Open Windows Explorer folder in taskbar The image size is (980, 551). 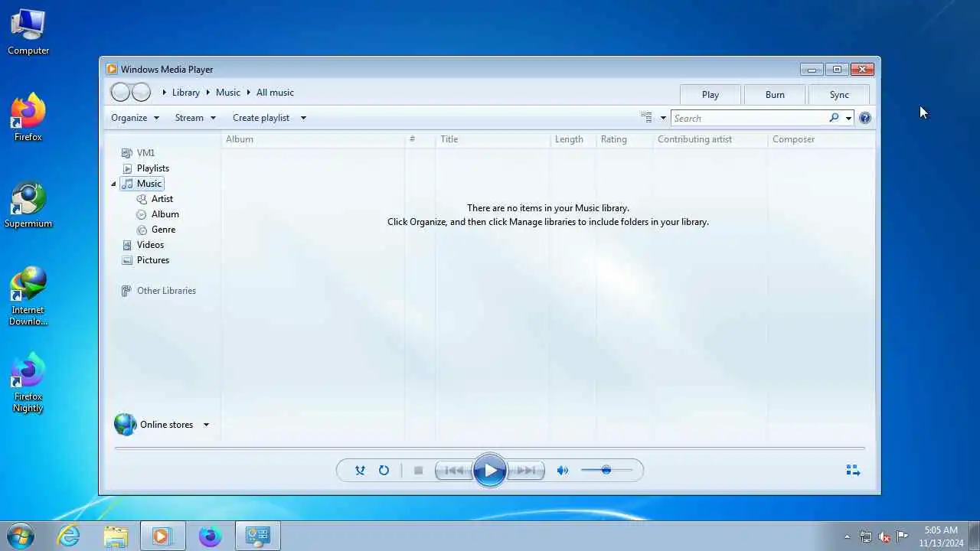click(116, 536)
